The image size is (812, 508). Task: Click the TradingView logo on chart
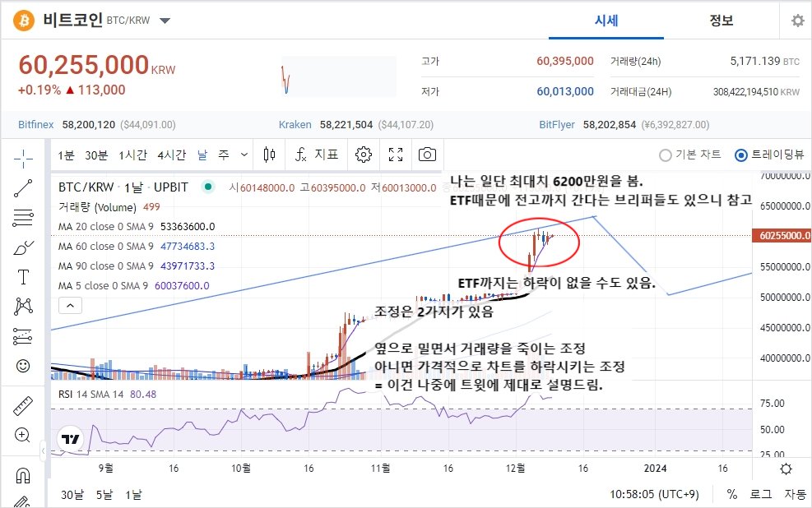click(x=71, y=439)
